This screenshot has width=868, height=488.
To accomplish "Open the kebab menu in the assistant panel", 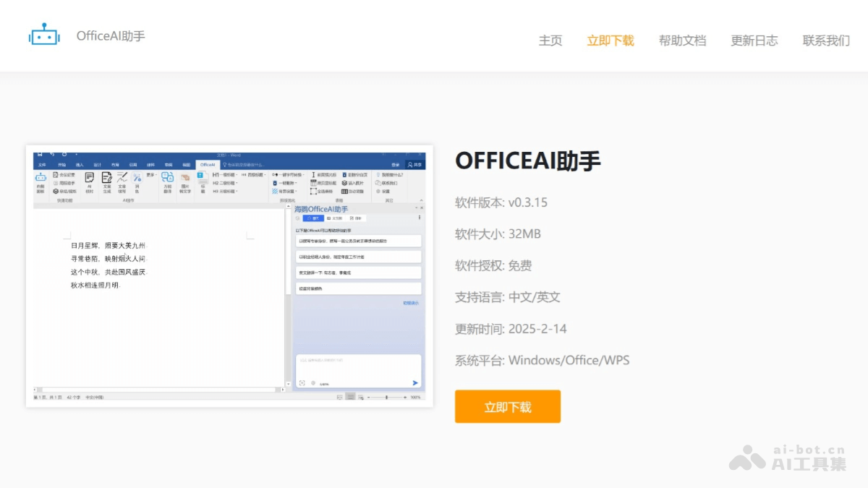I will click(420, 218).
